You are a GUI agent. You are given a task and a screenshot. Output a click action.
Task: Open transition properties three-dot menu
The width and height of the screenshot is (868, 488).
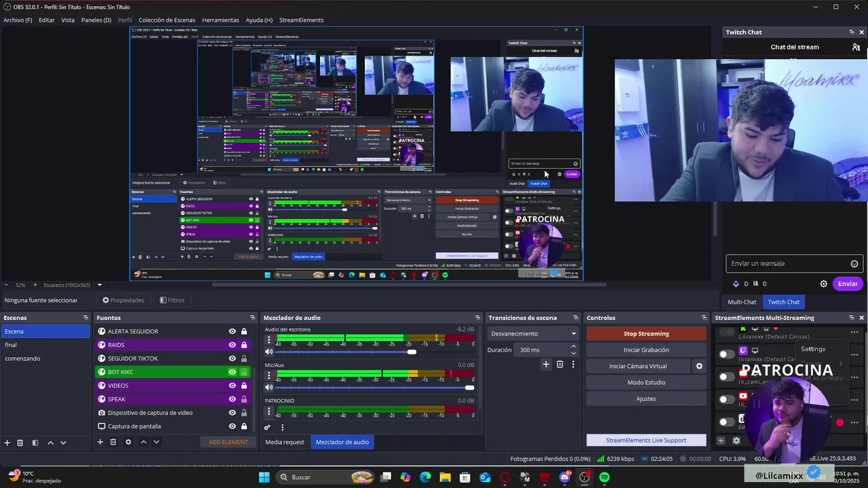pyautogui.click(x=573, y=365)
